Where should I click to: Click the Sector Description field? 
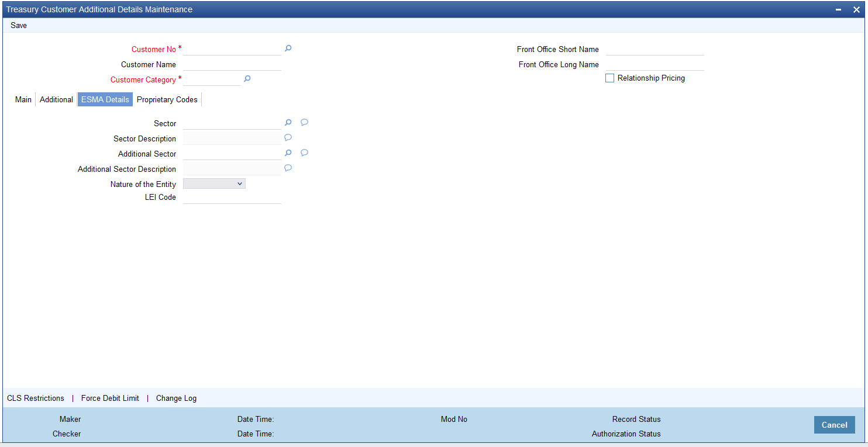tap(232, 138)
